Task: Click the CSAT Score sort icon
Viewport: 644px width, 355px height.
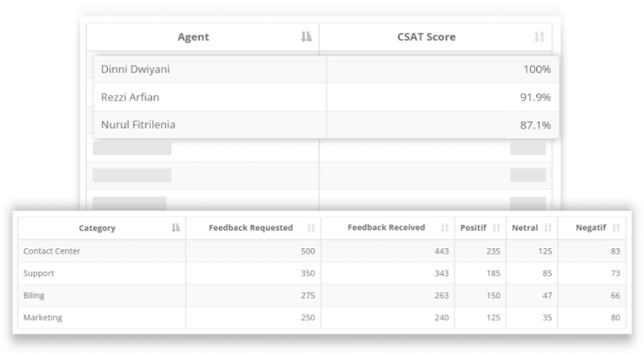Action: pyautogui.click(x=539, y=37)
